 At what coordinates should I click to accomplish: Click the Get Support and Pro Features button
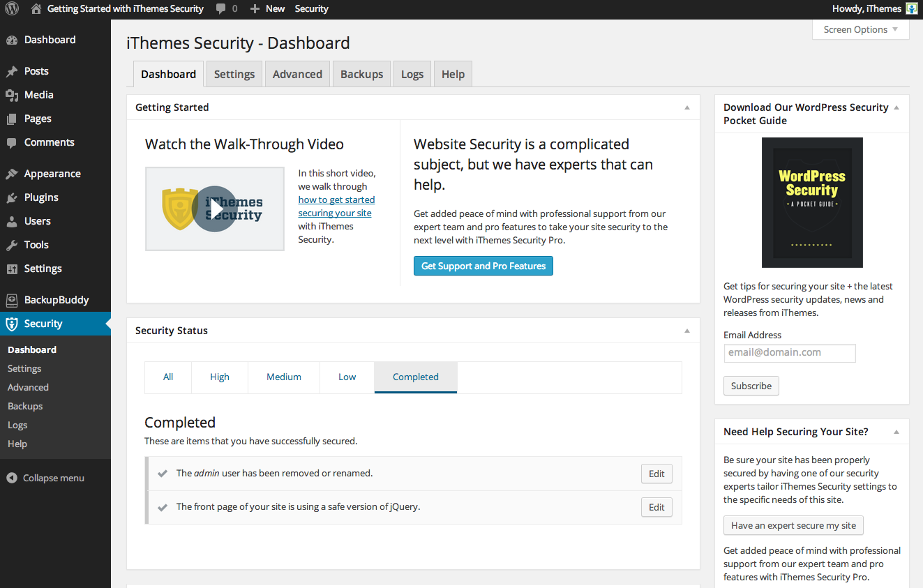click(483, 266)
